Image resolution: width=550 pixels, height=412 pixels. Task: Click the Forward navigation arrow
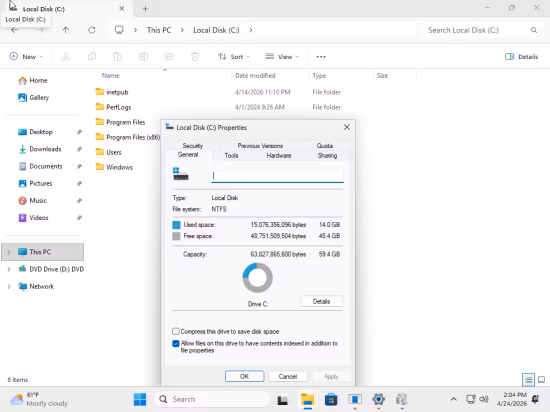(x=40, y=30)
